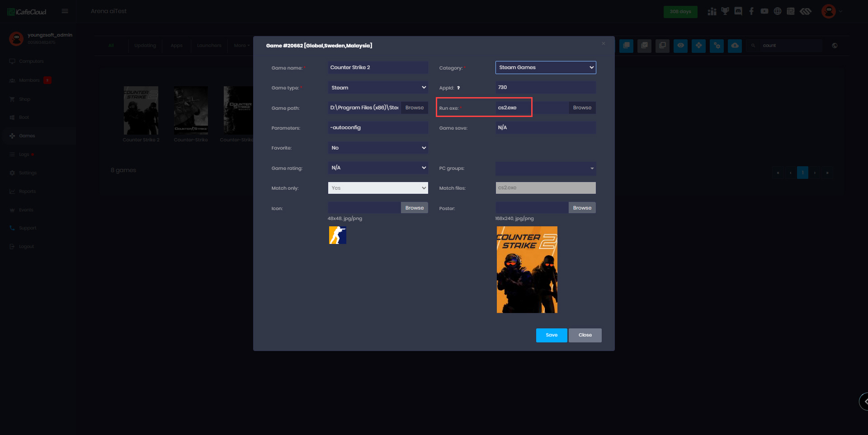The image size is (868, 435).
Task: Click the double-gears toolbar button
Action: pyautogui.click(x=717, y=46)
